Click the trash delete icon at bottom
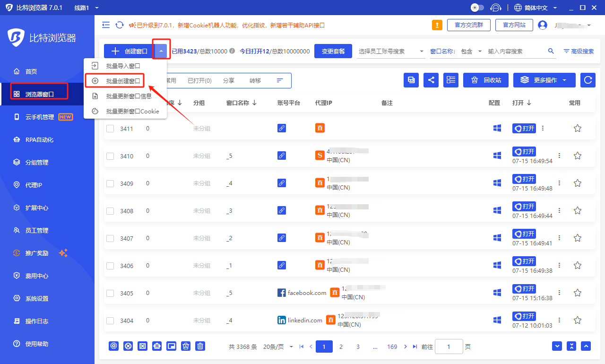This screenshot has height=364, width=605. pyautogui.click(x=200, y=346)
